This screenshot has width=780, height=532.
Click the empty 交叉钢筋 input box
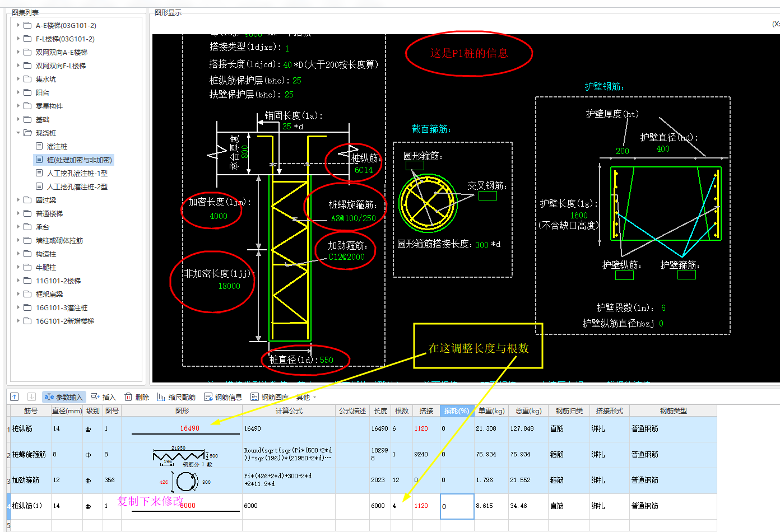click(x=487, y=196)
